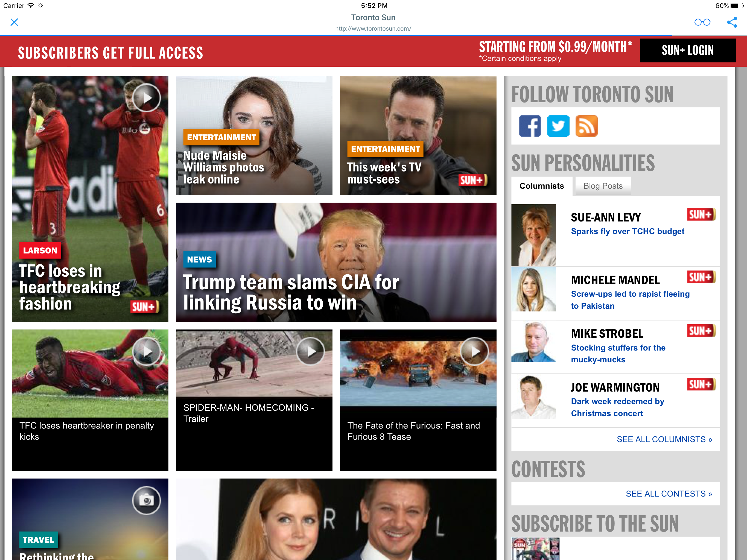Select the Columnists tab
This screenshot has width=747, height=560.
[541, 186]
